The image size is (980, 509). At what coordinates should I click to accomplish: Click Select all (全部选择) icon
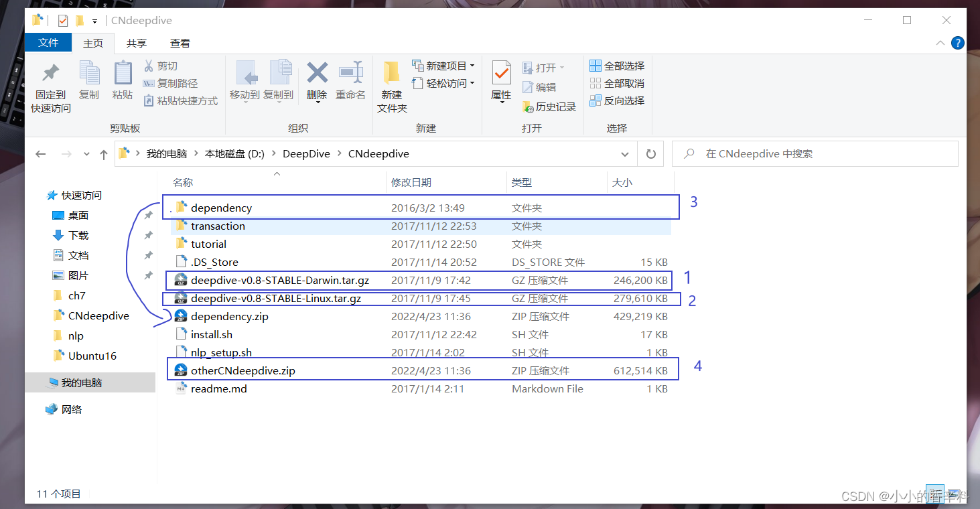click(x=616, y=65)
